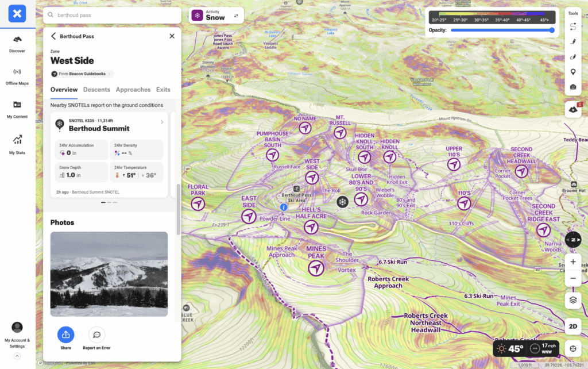The image size is (588, 369).
Task: Click the Mines Peak zone marker
Action: point(315,268)
